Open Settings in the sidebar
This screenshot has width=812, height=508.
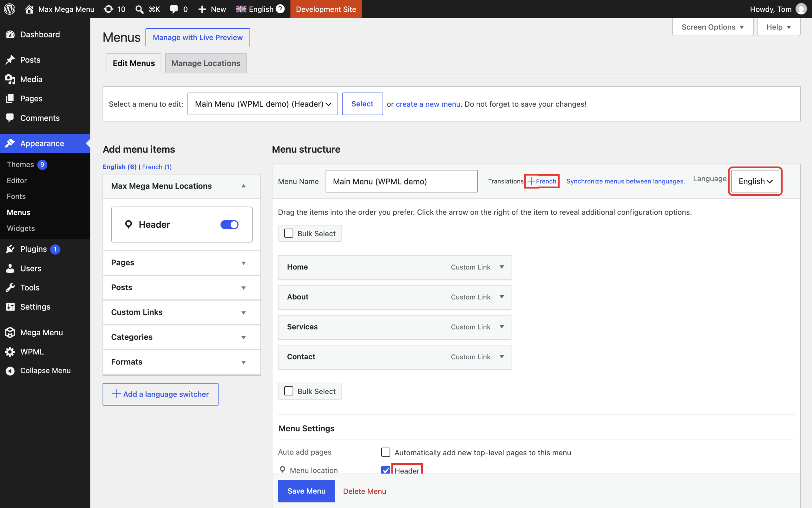(45, 307)
